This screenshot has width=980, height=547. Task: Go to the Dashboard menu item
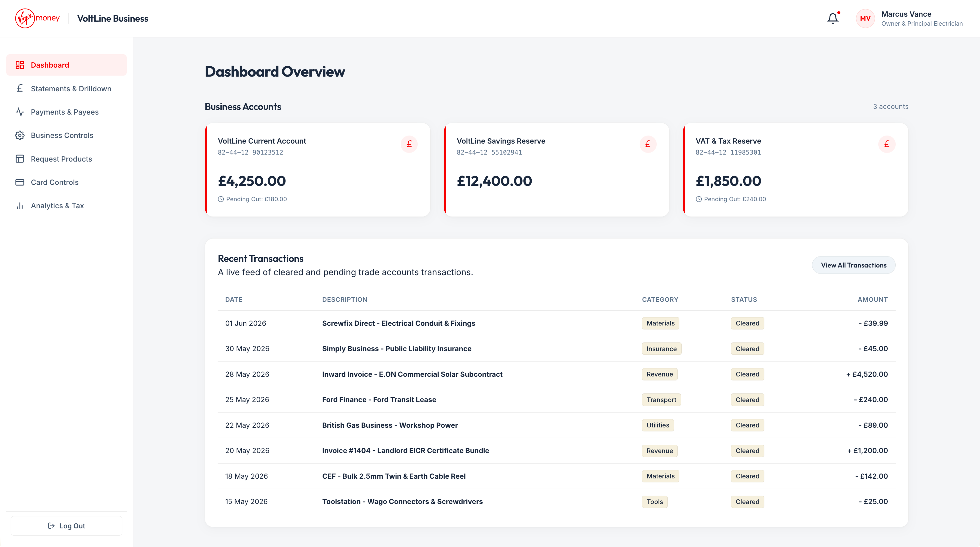67,65
